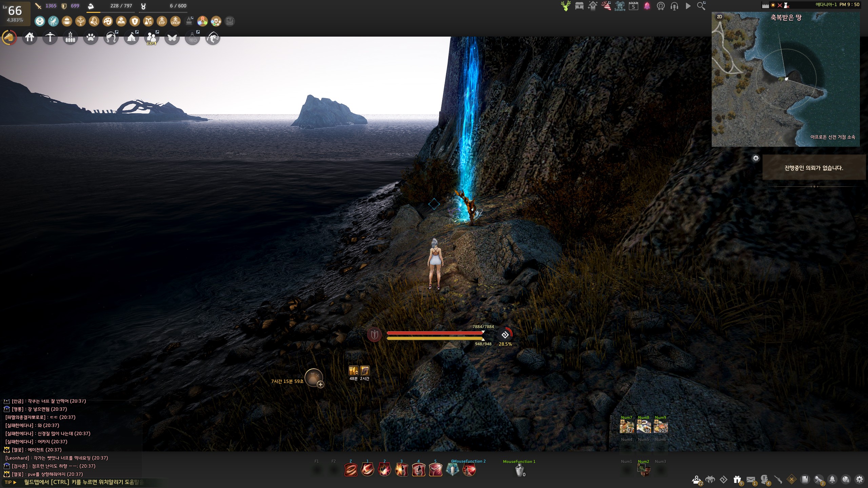Use the quickslot 3 explosion skill

(401, 470)
